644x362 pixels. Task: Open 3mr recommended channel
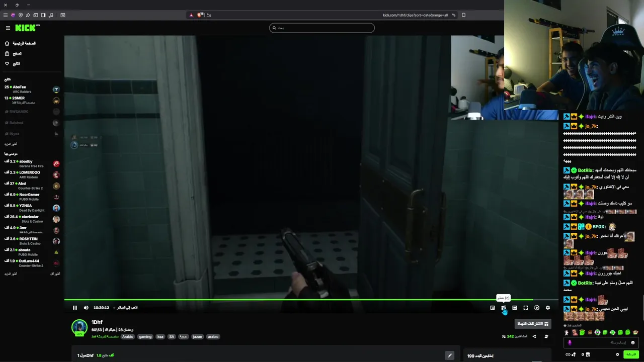tap(32, 230)
